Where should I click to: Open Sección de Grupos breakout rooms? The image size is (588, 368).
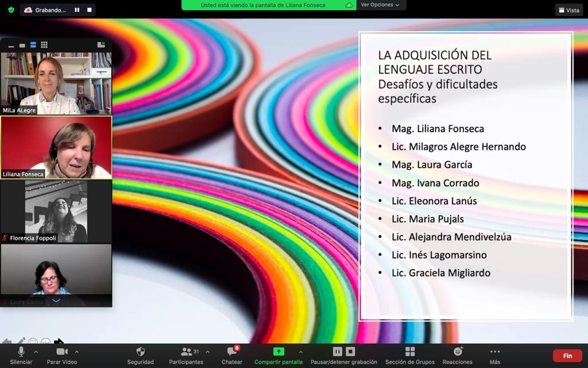[409, 355]
